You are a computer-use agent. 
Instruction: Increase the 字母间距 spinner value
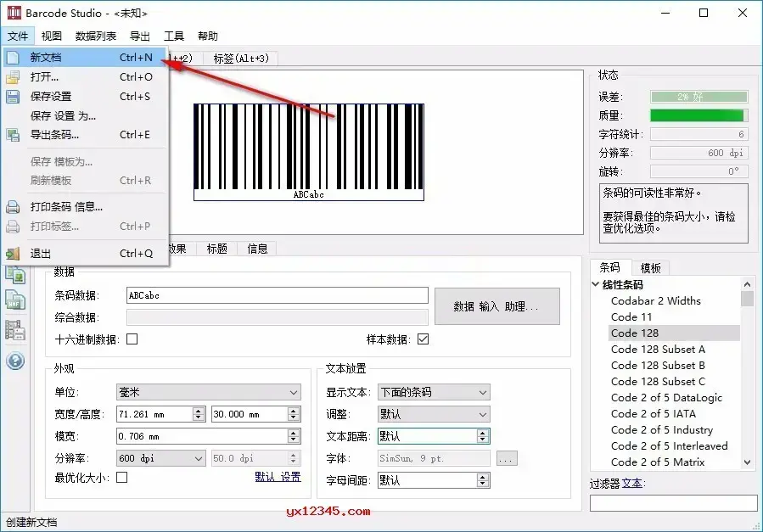483,477
